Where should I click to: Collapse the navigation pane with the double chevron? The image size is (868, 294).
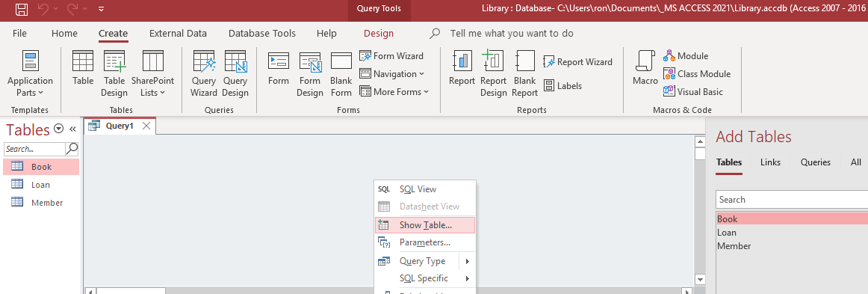click(x=72, y=130)
